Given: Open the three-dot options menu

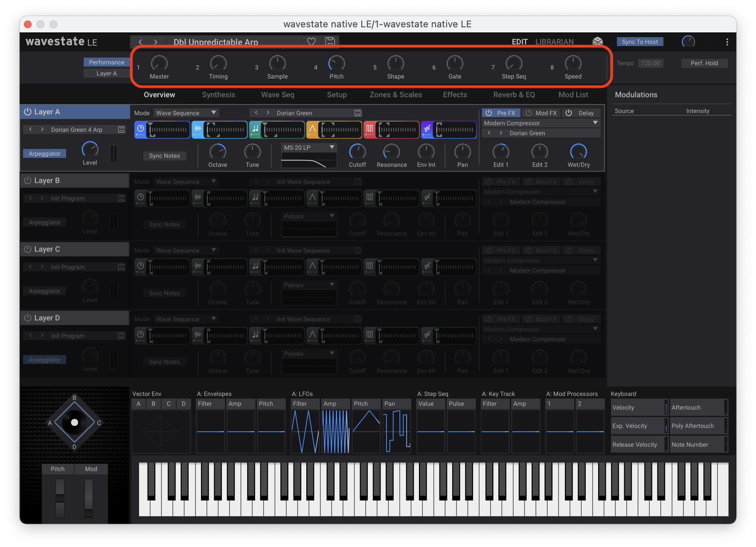Looking at the screenshot, I should [x=727, y=42].
